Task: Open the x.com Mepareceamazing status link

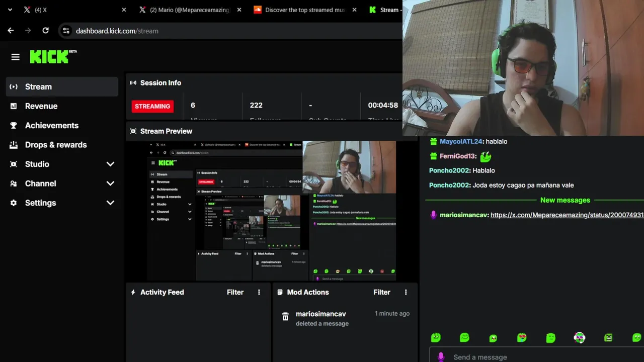Action: click(567, 215)
